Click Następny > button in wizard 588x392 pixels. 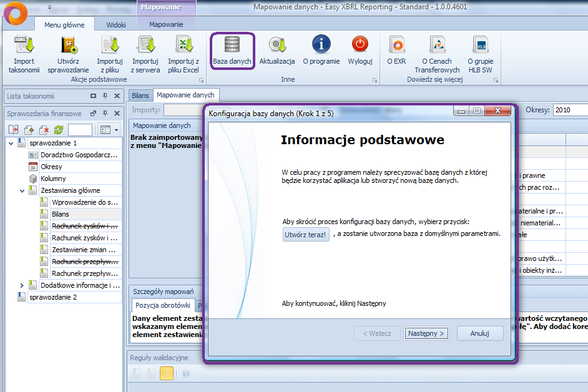tap(426, 333)
